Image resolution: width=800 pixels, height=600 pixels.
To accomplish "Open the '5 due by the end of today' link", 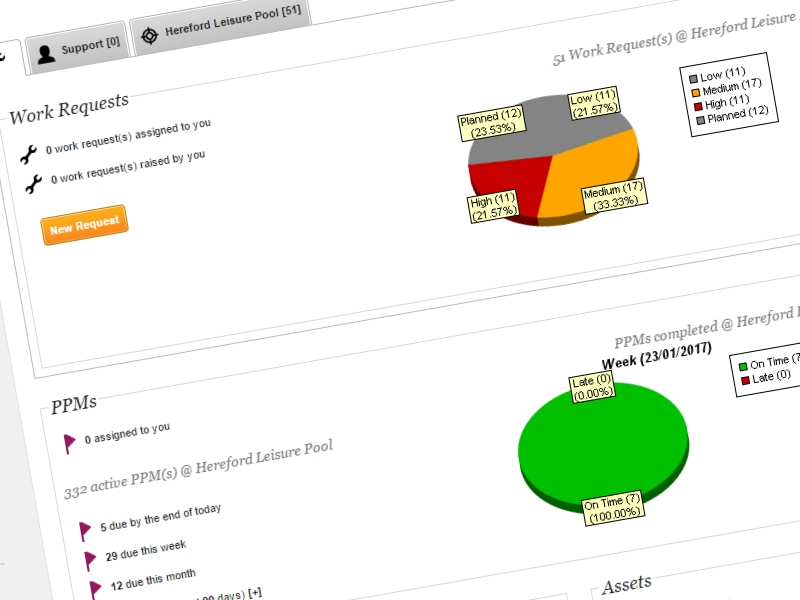I will 161,517.
